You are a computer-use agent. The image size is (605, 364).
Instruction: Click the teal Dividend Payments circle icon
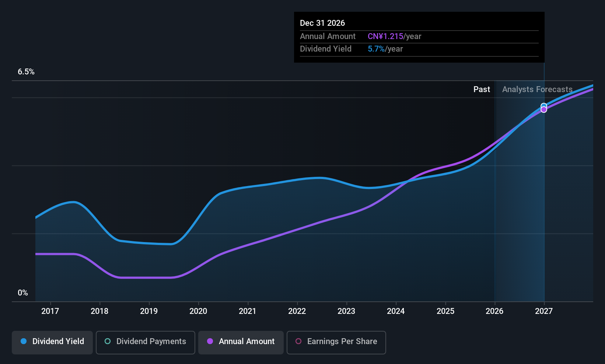[108, 341]
